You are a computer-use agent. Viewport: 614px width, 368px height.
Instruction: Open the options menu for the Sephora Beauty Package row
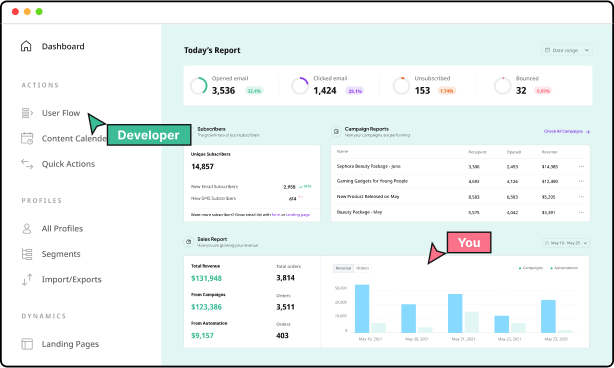point(581,166)
